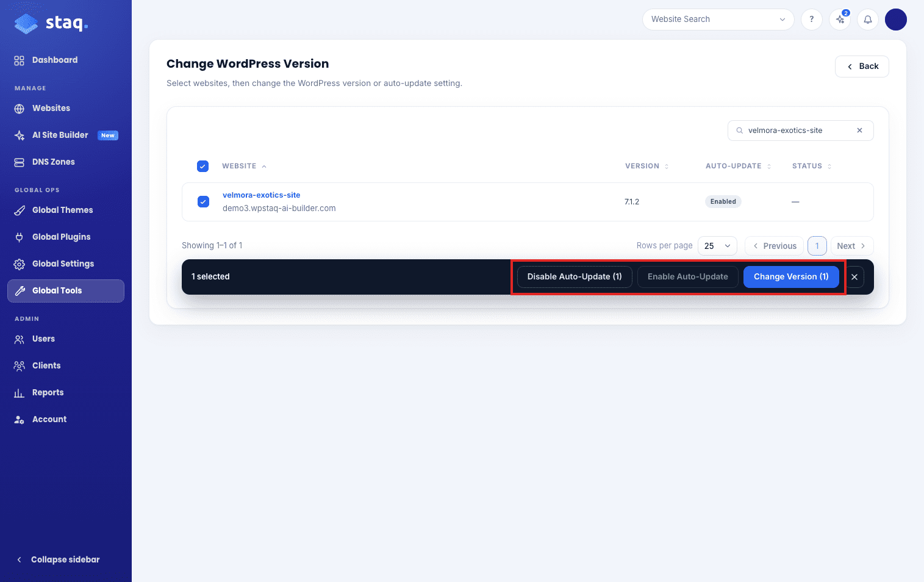The width and height of the screenshot is (924, 582).
Task: Open Dashboard in the sidebar
Action: (x=66, y=60)
